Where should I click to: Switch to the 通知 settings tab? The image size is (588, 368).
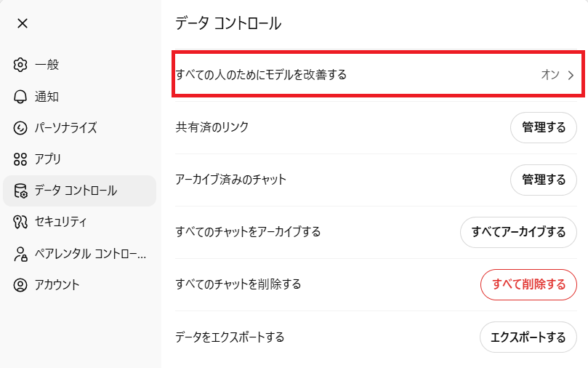point(47,97)
